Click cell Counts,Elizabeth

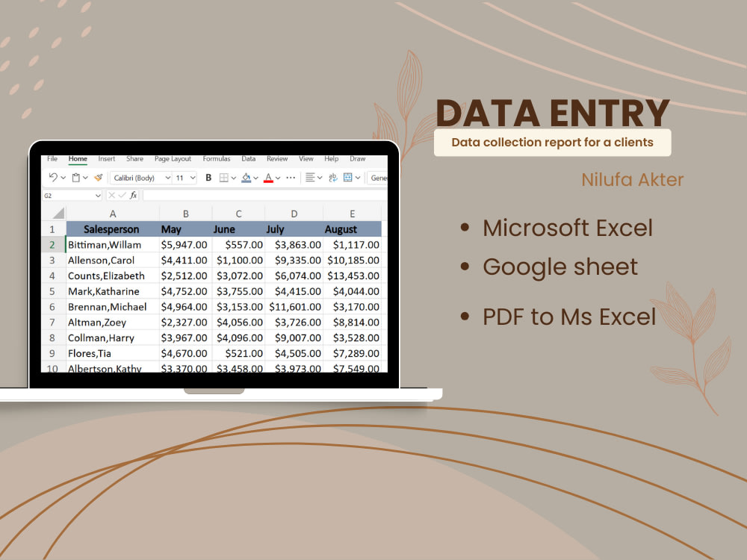tap(113, 276)
